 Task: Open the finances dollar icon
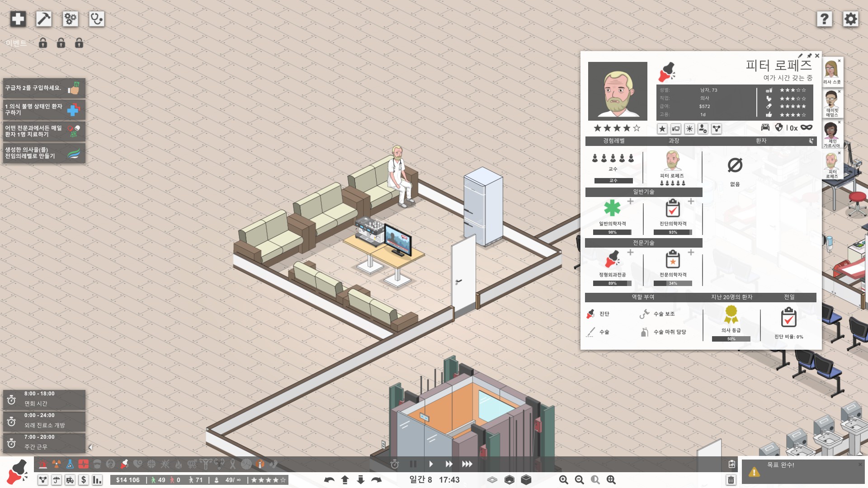[x=84, y=480]
